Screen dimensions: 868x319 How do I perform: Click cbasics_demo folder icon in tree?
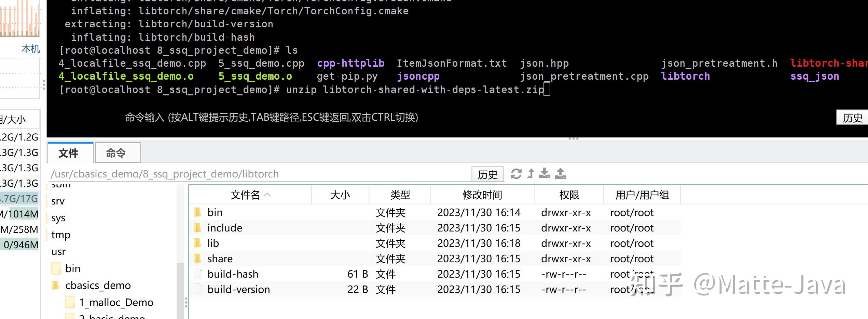pyautogui.click(x=55, y=285)
